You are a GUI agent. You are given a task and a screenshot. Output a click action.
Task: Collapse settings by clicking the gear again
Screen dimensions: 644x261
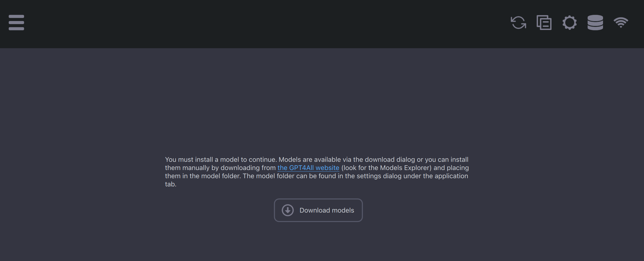coord(569,23)
